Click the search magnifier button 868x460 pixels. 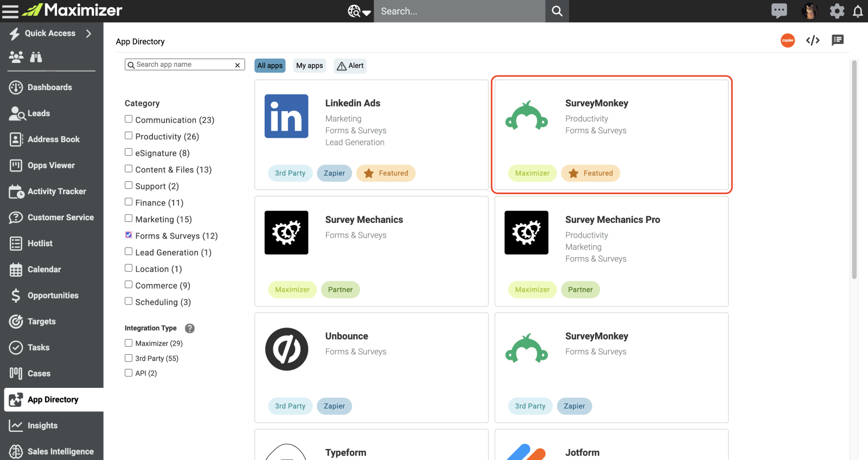point(557,11)
